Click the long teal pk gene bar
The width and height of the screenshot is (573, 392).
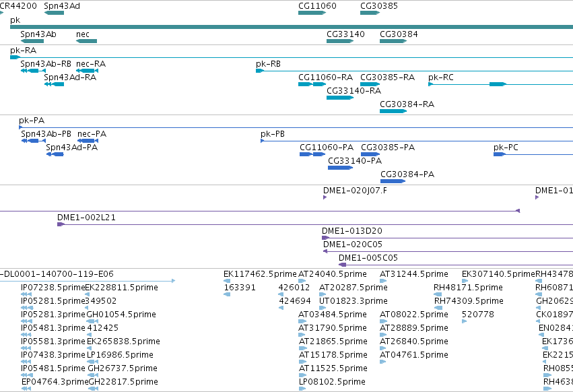point(292,27)
